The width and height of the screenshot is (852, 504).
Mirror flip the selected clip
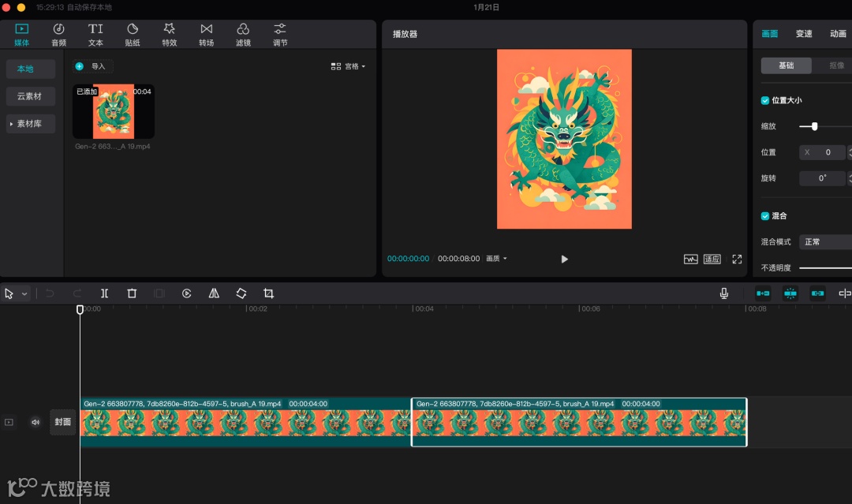pos(214,294)
